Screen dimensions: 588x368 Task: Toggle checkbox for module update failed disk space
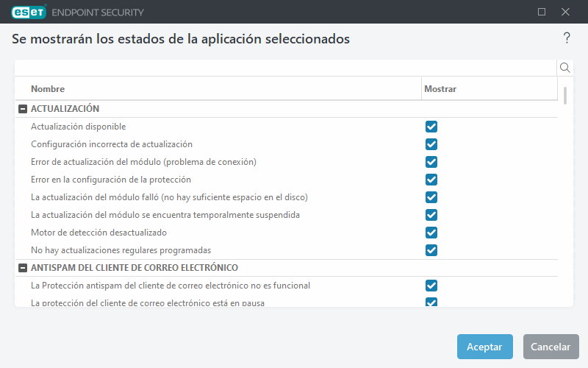tap(431, 197)
